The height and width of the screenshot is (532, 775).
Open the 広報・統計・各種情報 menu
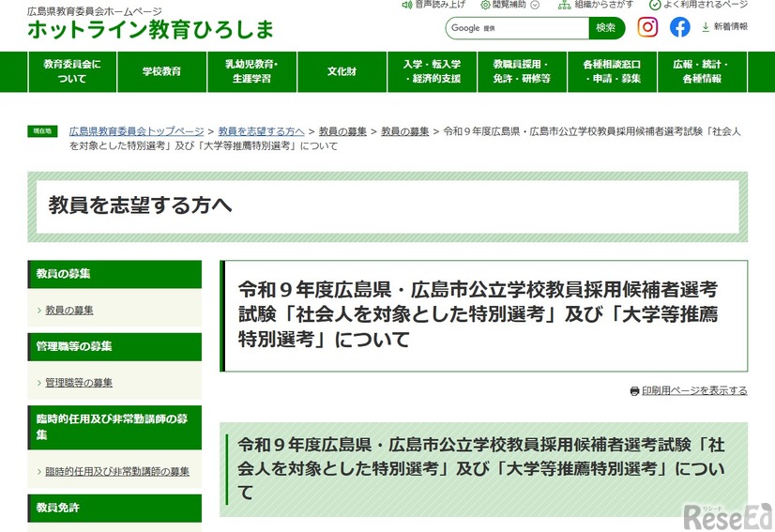point(702,71)
